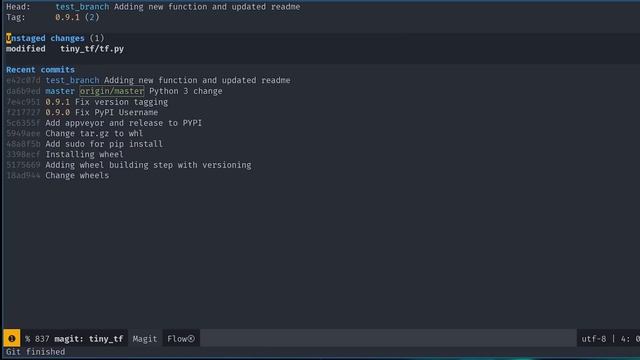This screenshot has width=640, height=360.
Task: Open commit Add sudo for pip install
Action: pyautogui.click(x=84, y=144)
